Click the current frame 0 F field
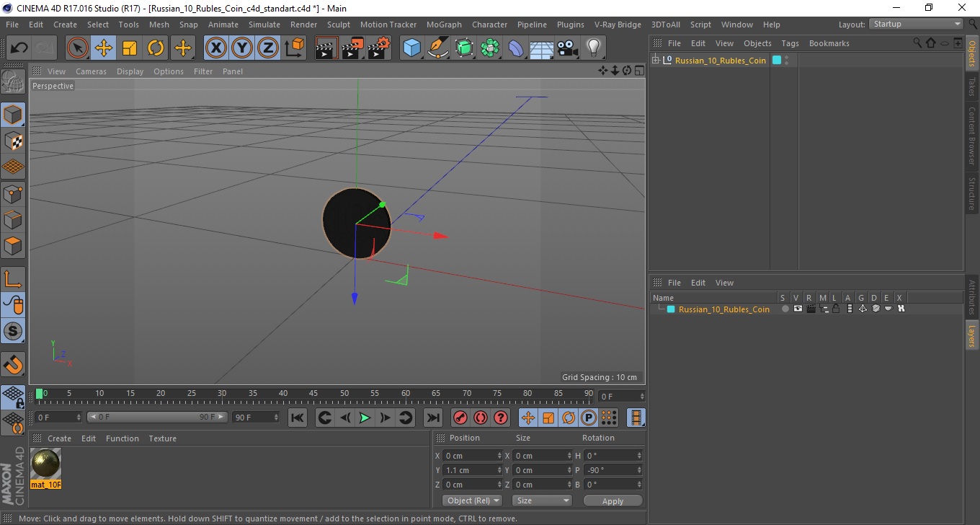This screenshot has height=525, width=980. coord(623,397)
